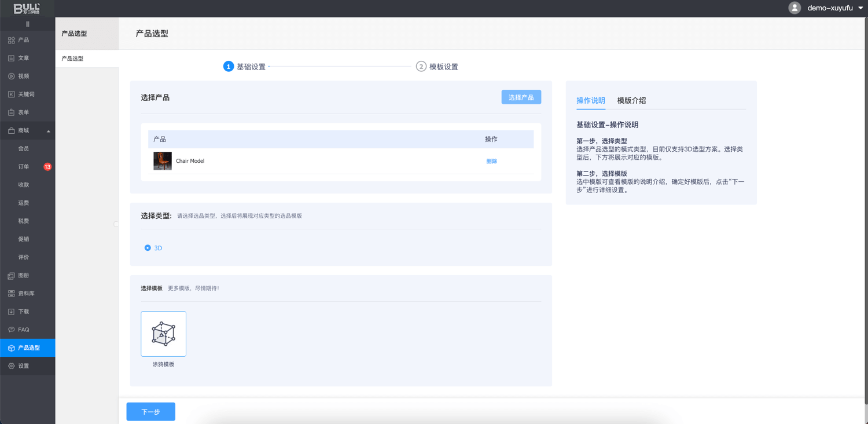Open 订单 with 13 badge
The image size is (868, 424).
click(x=24, y=167)
